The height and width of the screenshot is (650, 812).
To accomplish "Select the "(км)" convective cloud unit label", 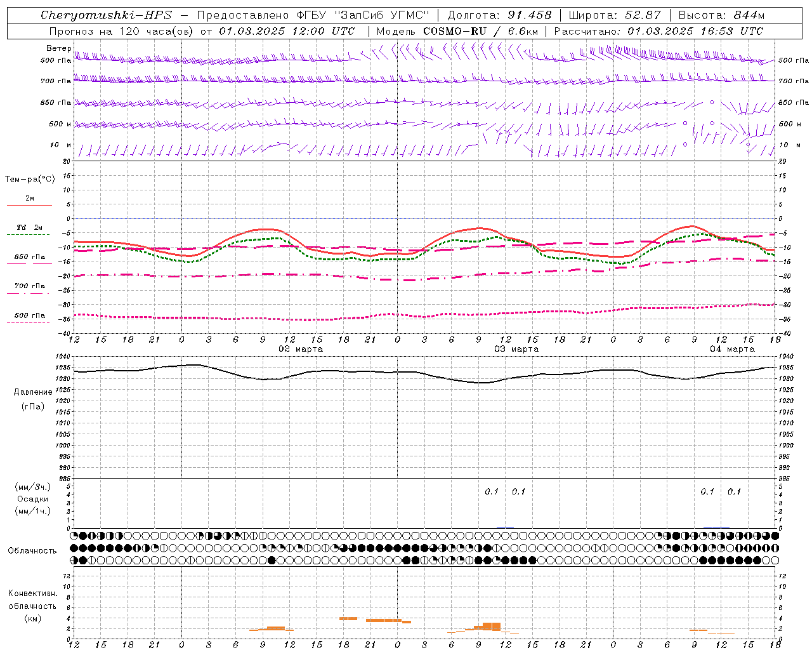I will 32,619.
